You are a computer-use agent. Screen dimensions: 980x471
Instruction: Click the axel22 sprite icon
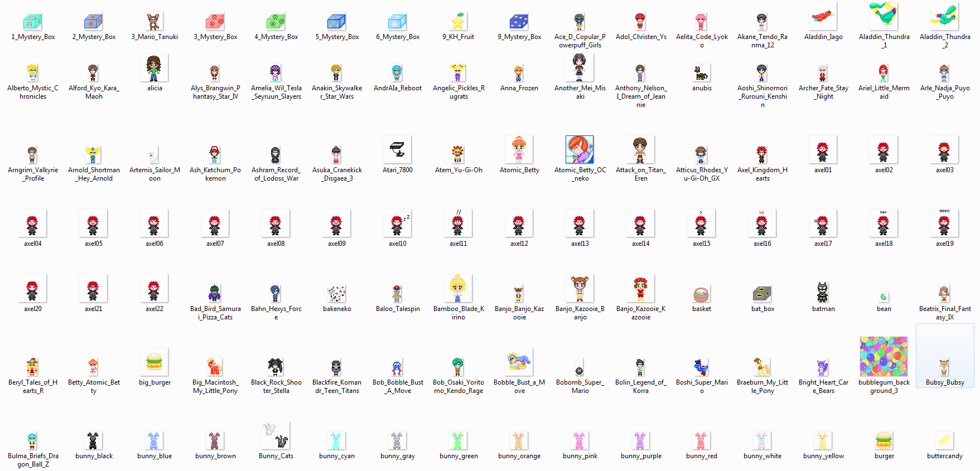tap(154, 288)
